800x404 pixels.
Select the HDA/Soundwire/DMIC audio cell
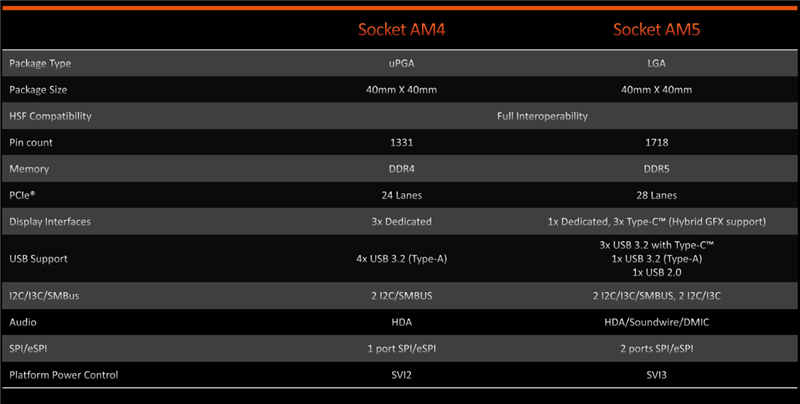click(x=656, y=322)
